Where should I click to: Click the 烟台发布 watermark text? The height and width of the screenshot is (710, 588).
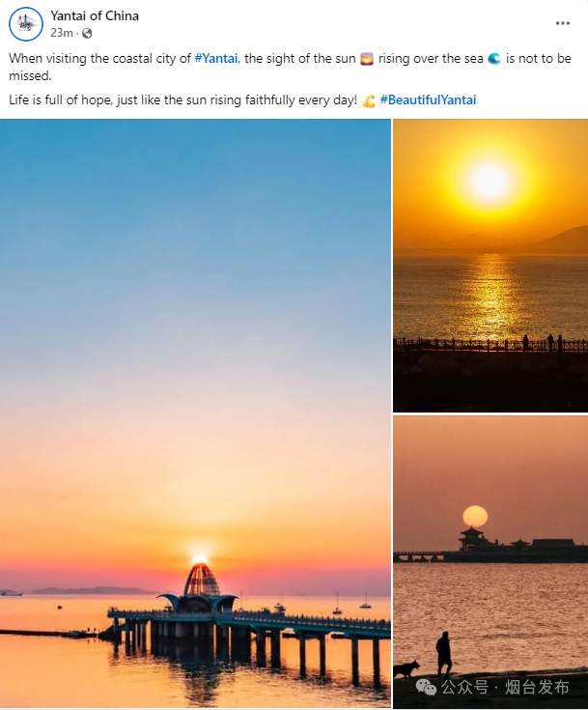pos(537,688)
